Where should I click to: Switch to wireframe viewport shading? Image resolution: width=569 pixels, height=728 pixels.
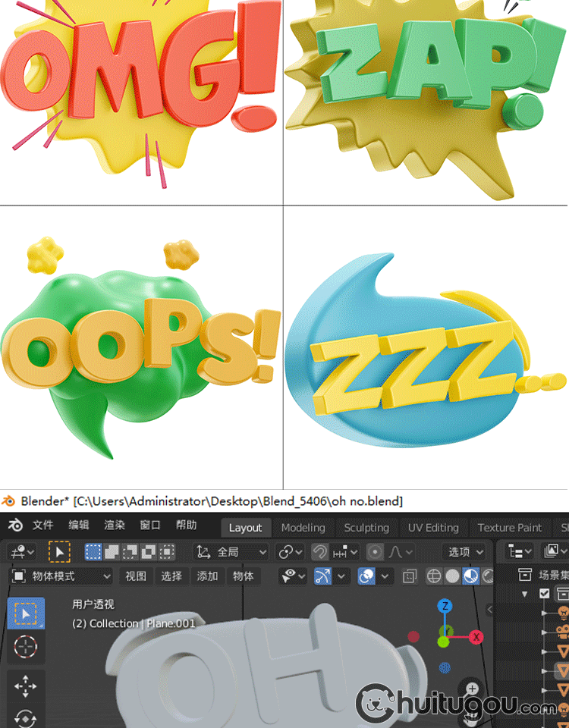click(x=434, y=576)
